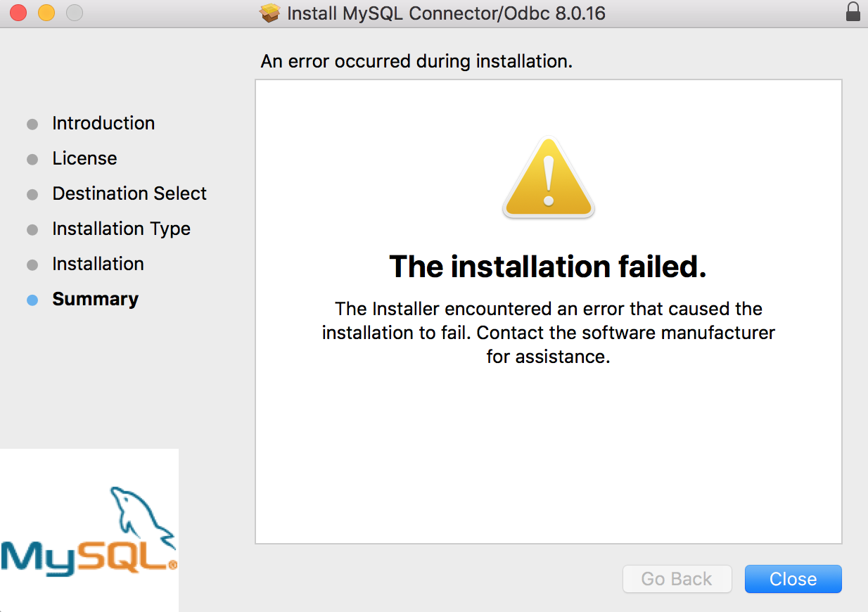
Task: Select the bold Summary step
Action: [x=95, y=299]
